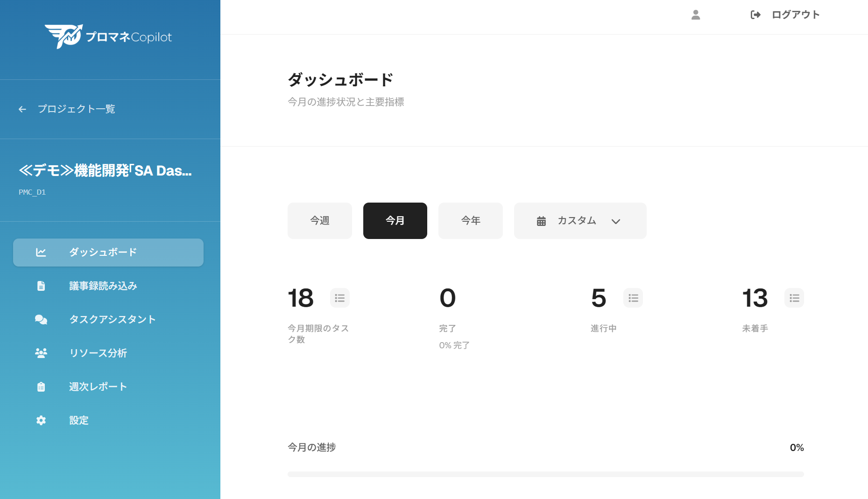Click the chevron on the カスタム button
The image size is (868, 499).
click(x=616, y=221)
